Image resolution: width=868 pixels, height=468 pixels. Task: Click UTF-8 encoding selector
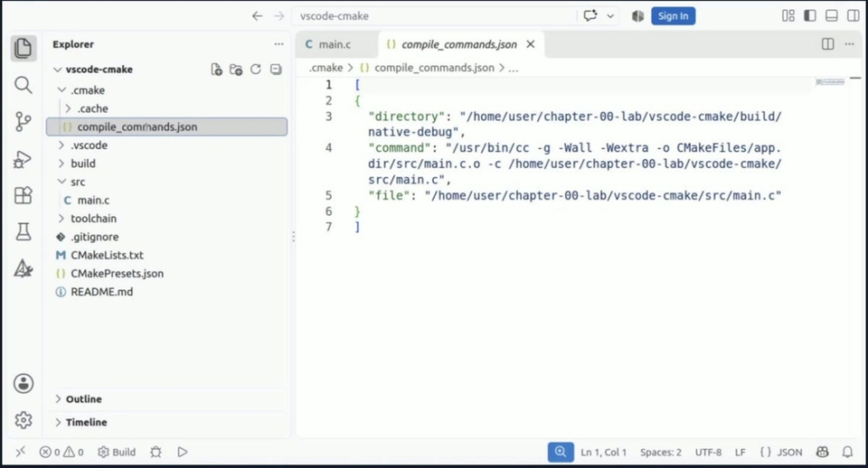708,452
